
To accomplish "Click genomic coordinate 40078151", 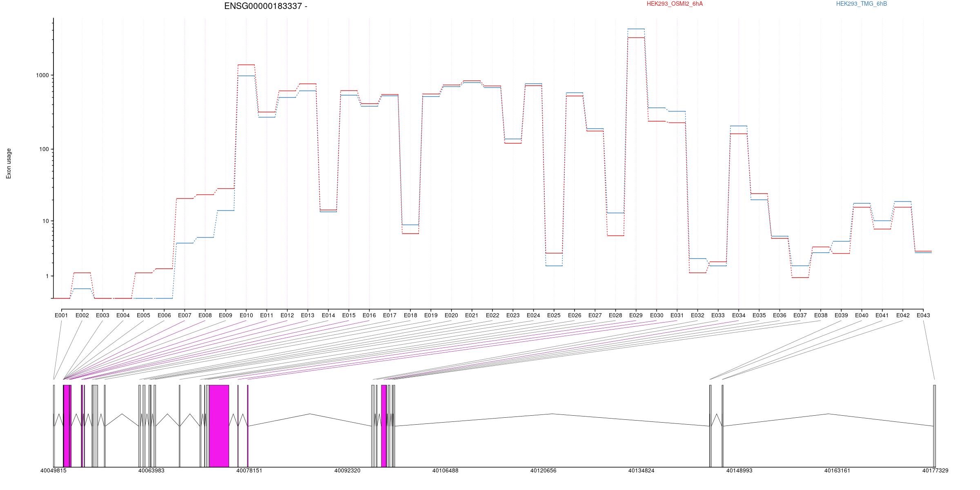I will coord(249,470).
